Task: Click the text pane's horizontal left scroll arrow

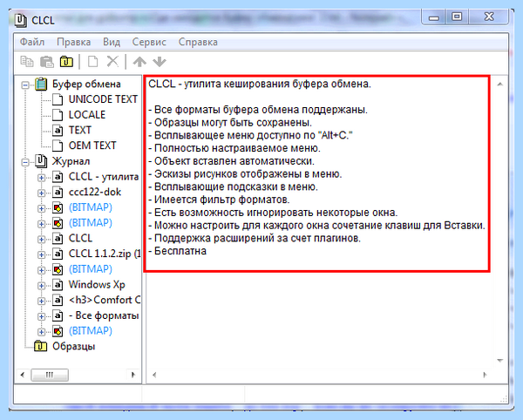Action: [154, 375]
